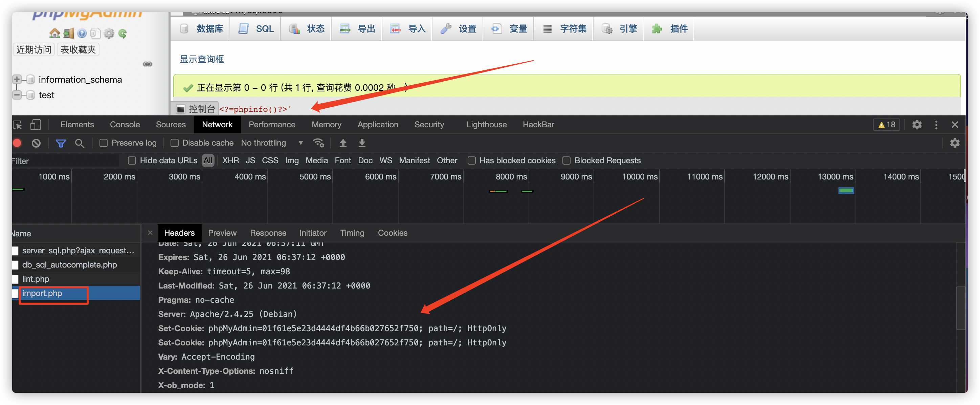
Task: Switch to Sources tab
Action: click(x=171, y=125)
